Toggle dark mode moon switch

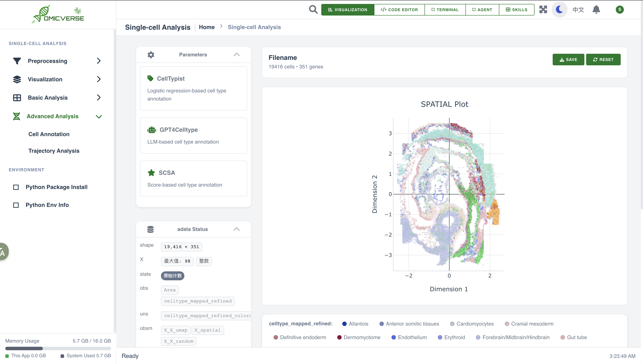(559, 9)
